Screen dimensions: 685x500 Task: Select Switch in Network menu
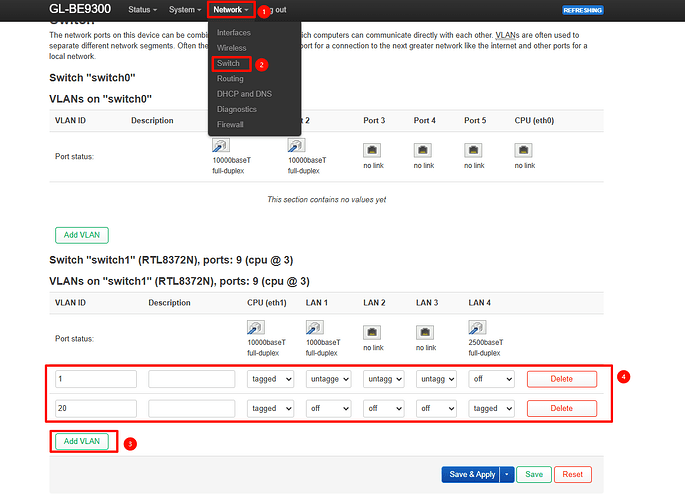(x=228, y=63)
